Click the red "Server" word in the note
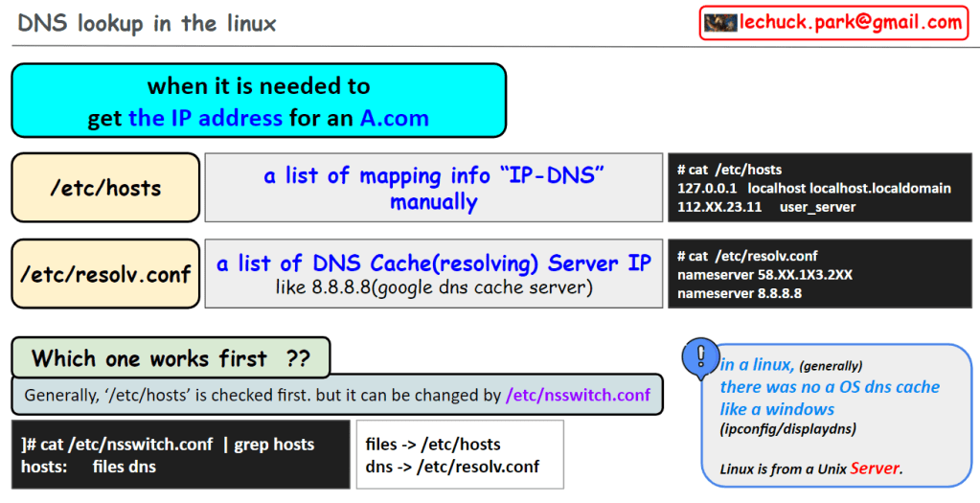The image size is (980, 503). click(874, 468)
